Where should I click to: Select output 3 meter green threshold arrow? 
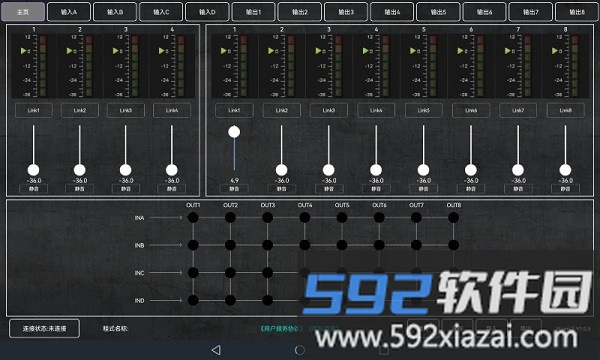[318, 50]
